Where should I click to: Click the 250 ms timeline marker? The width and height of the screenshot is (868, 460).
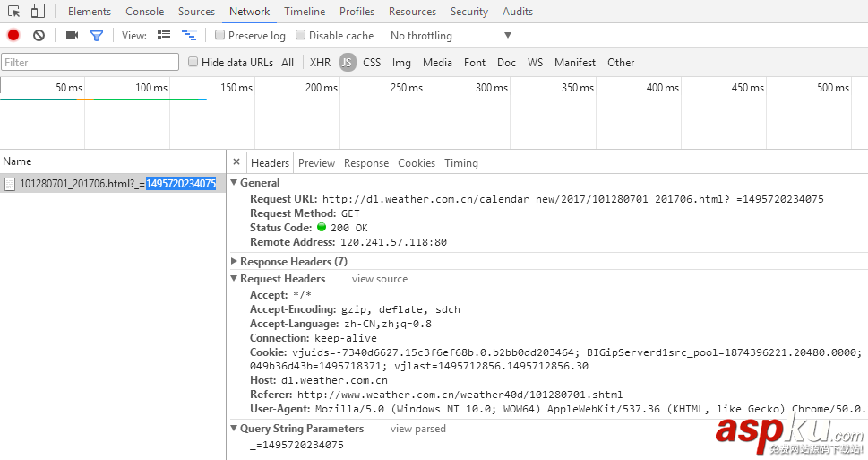click(x=407, y=88)
